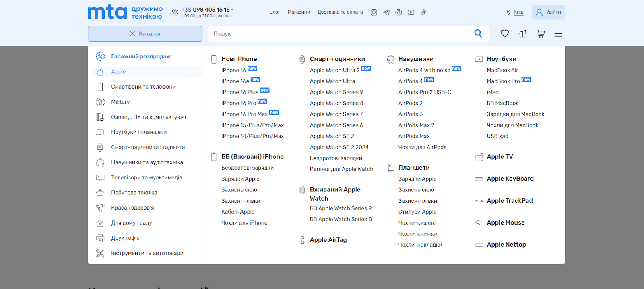Open Доставка та оплата link
Screen dimensions: 644x289
[x=340, y=12]
